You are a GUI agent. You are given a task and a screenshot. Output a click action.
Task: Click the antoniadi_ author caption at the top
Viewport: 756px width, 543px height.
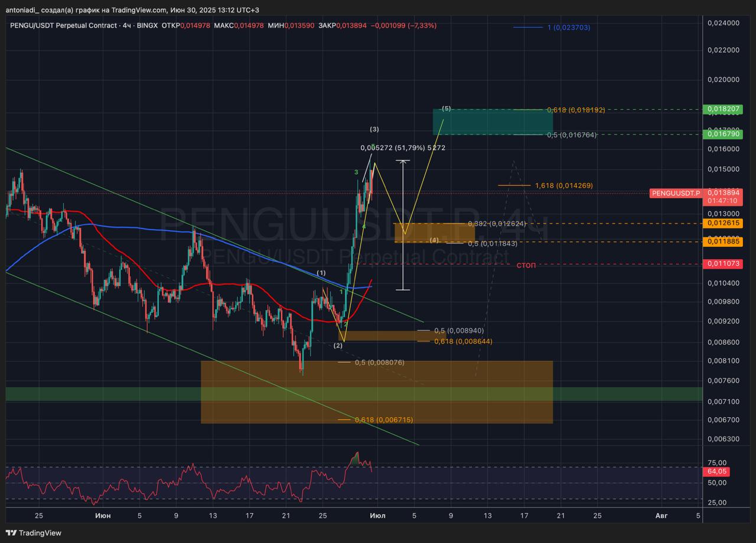(x=22, y=10)
